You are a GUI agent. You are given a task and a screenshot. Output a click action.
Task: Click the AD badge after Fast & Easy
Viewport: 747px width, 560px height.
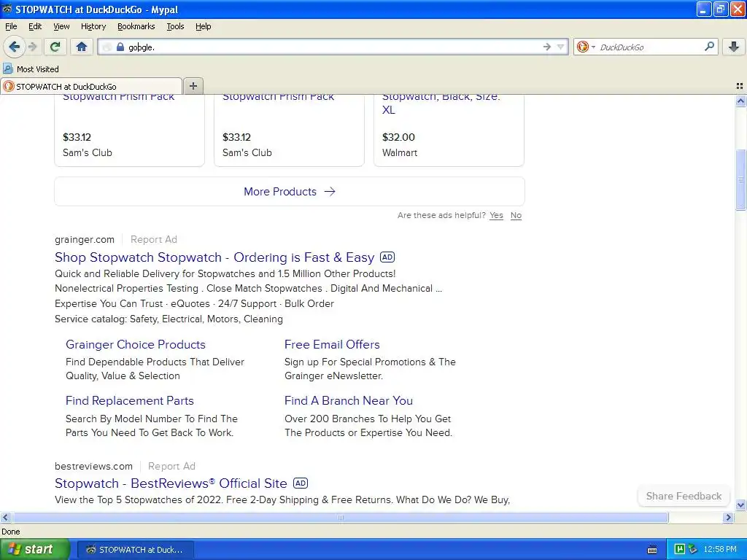(387, 257)
